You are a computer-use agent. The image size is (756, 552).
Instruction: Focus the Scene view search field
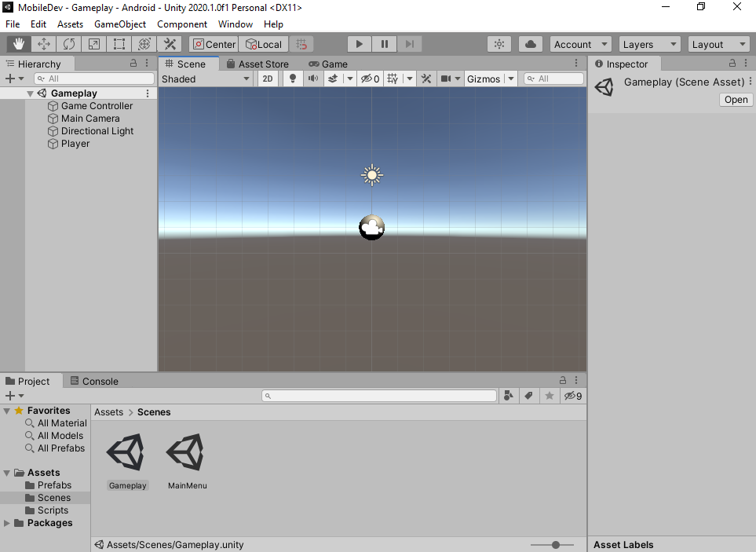click(554, 79)
